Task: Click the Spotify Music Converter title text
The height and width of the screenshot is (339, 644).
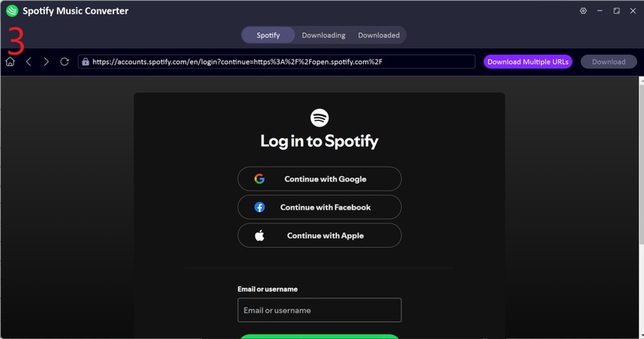Action: (x=76, y=11)
